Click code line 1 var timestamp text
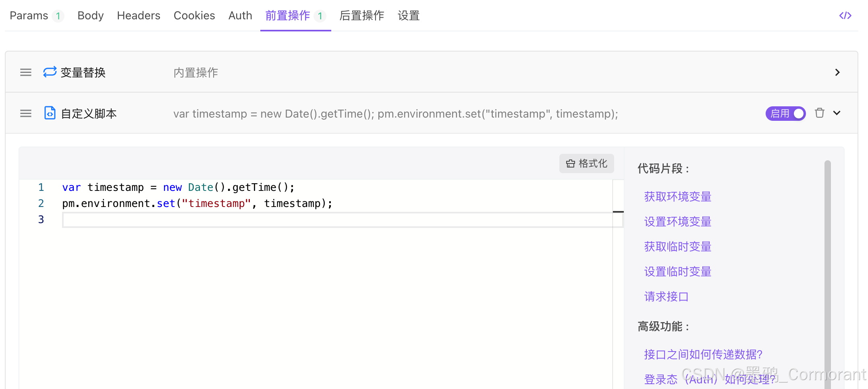This screenshot has width=868, height=389. point(179,187)
